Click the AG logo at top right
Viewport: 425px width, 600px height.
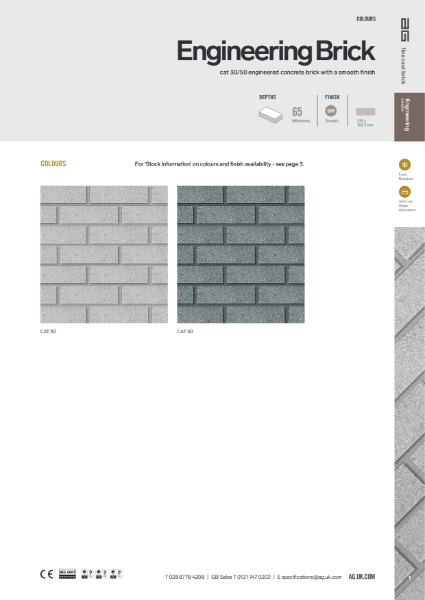coord(405,29)
